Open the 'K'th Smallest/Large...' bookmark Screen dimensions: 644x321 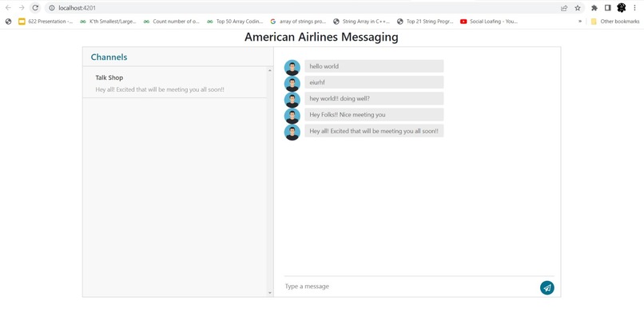pos(108,22)
